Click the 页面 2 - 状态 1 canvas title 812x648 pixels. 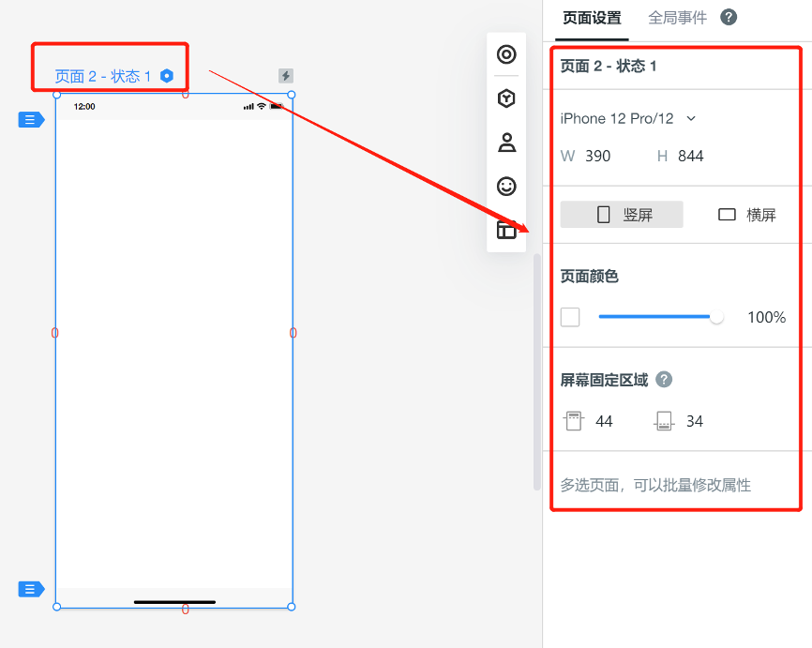click(x=102, y=76)
